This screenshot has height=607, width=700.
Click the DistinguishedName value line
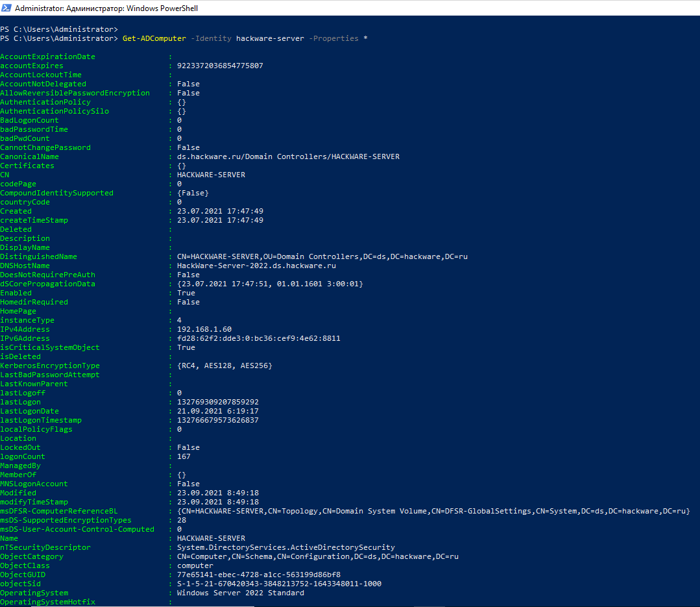pos(322,256)
